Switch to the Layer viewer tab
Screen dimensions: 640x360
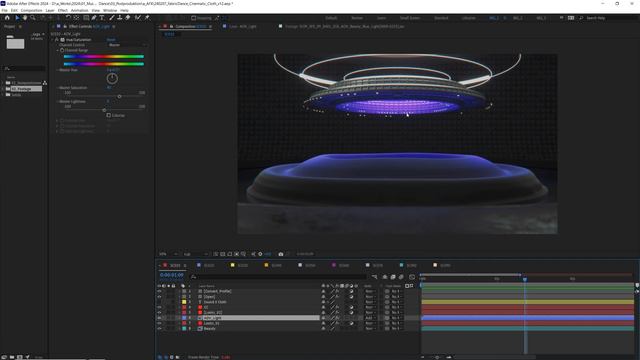pos(242,26)
